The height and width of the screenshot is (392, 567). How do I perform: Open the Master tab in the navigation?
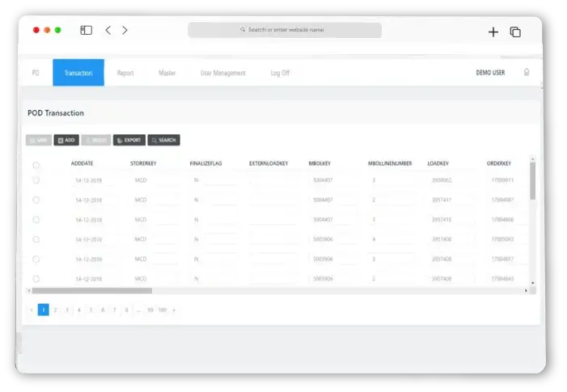click(x=167, y=73)
